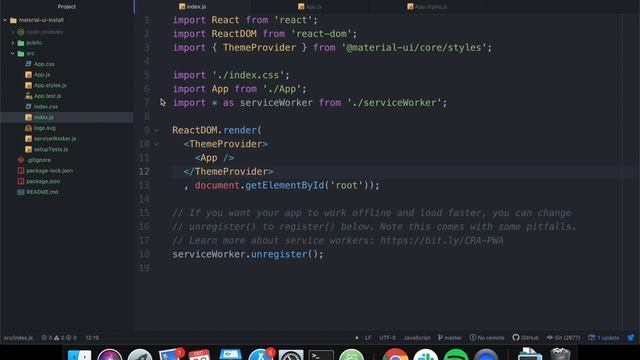Switch to the App.styles.js editor tab
This screenshot has height=360, width=640.
tap(427, 7)
